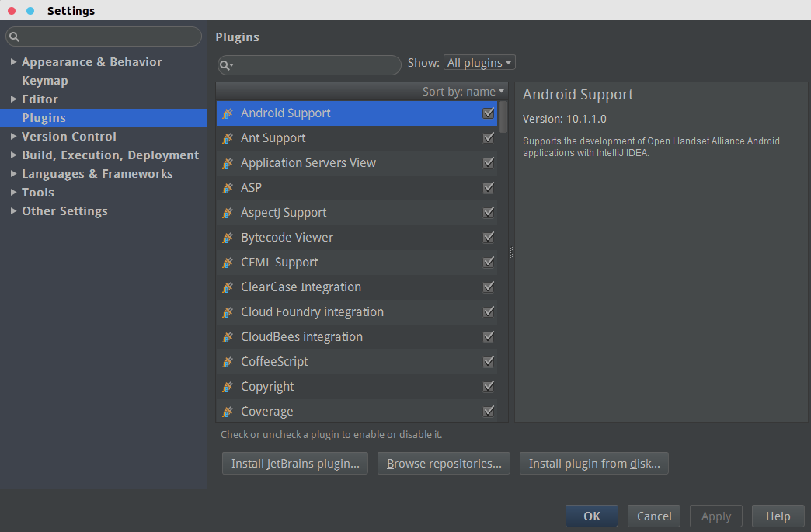
Task: Open the Show All plugins dropdown
Action: point(479,63)
